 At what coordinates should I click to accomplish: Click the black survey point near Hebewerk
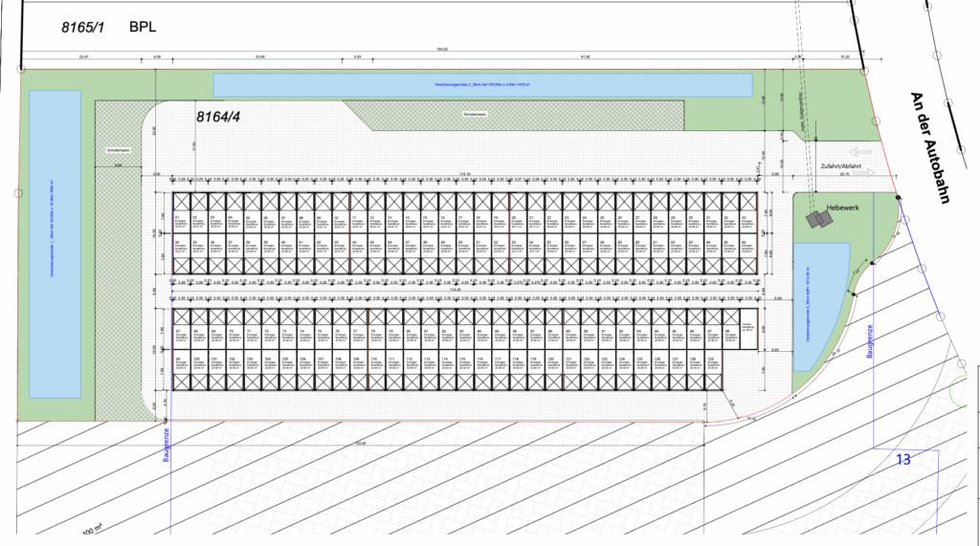pos(897,196)
